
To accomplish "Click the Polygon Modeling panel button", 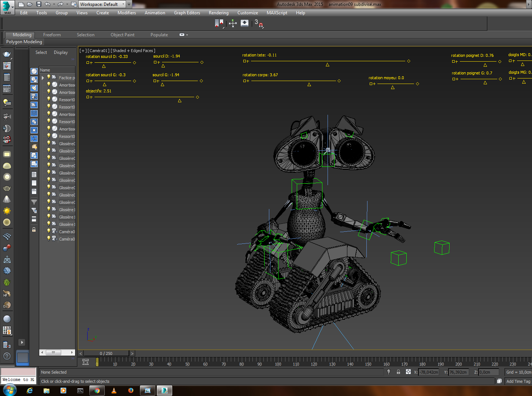I will pos(24,42).
